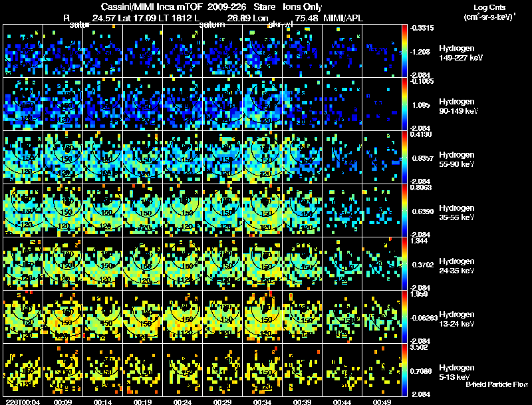
Task: Click the color bar beside Hydrogen 5-13 keV
Action: (x=404, y=370)
